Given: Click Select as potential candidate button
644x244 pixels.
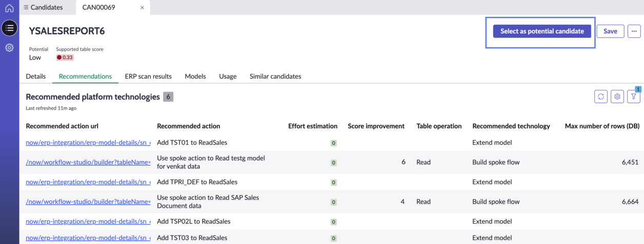Looking at the screenshot, I should coord(542,31).
